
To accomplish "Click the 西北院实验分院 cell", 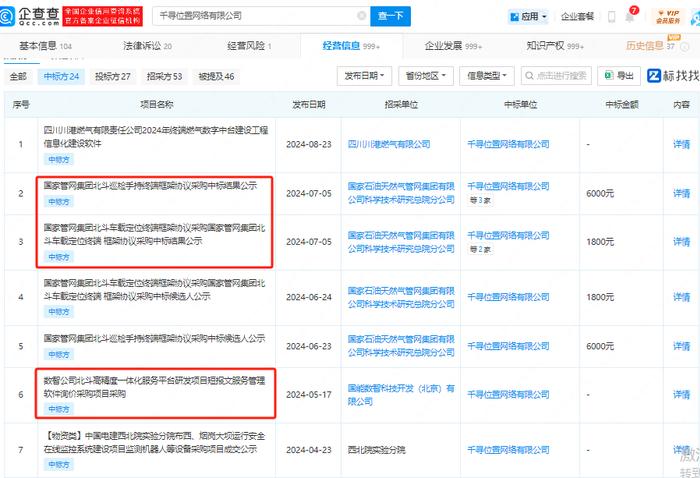I will pyautogui.click(x=376, y=450).
